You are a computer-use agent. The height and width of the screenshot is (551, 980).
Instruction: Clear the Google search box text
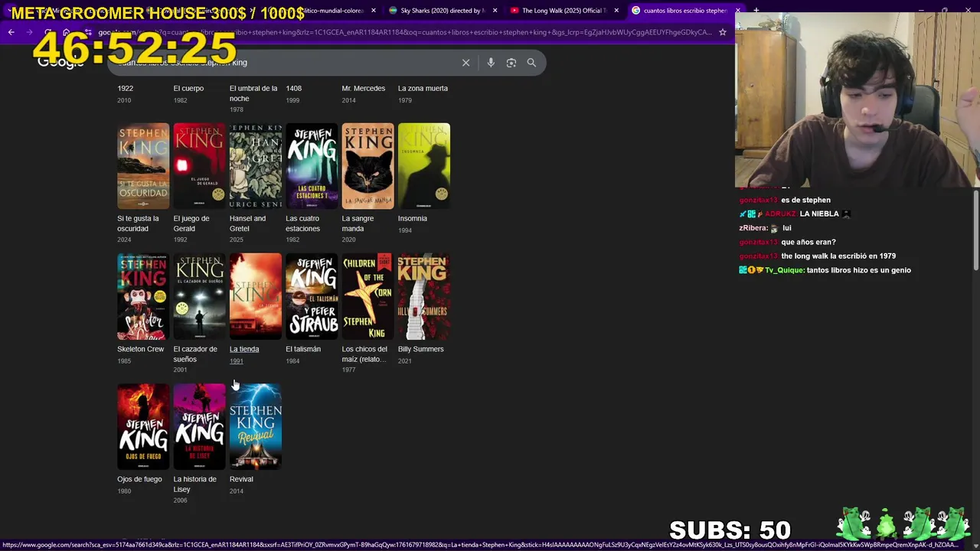465,63
